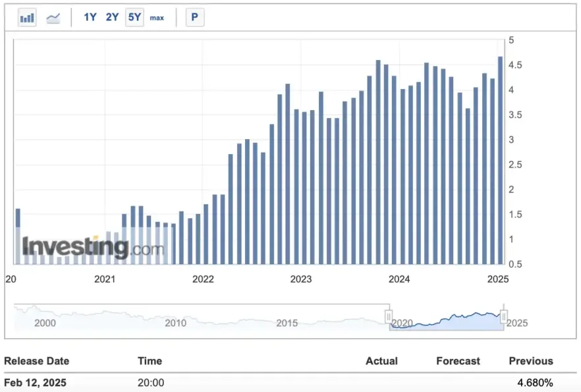The image size is (581, 392).
Task: Select the 2Y time range
Action: click(x=113, y=18)
